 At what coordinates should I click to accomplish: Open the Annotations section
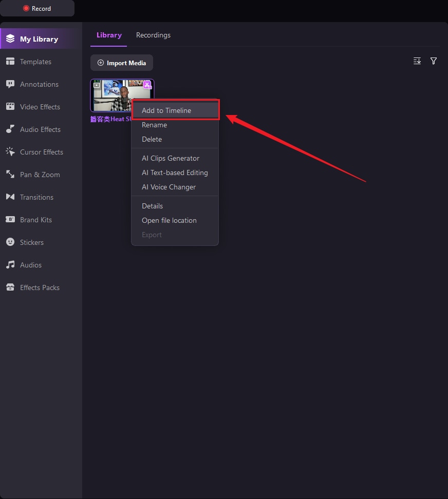coord(41,84)
